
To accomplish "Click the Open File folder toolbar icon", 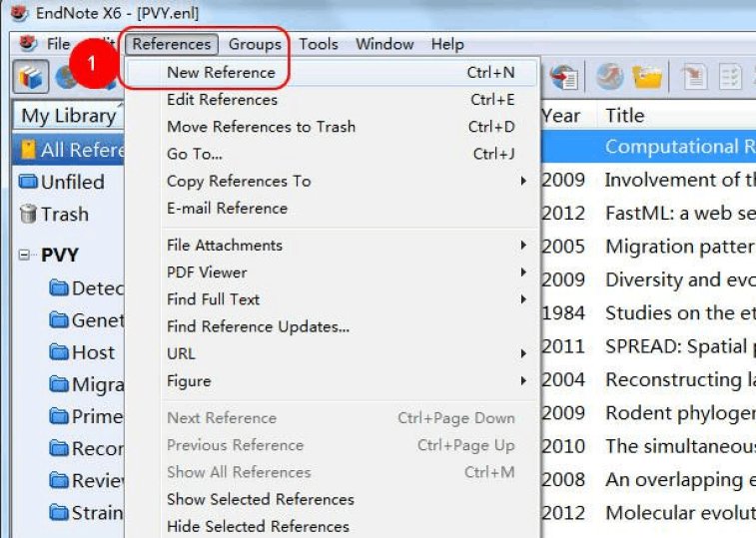I will pyautogui.click(x=647, y=77).
